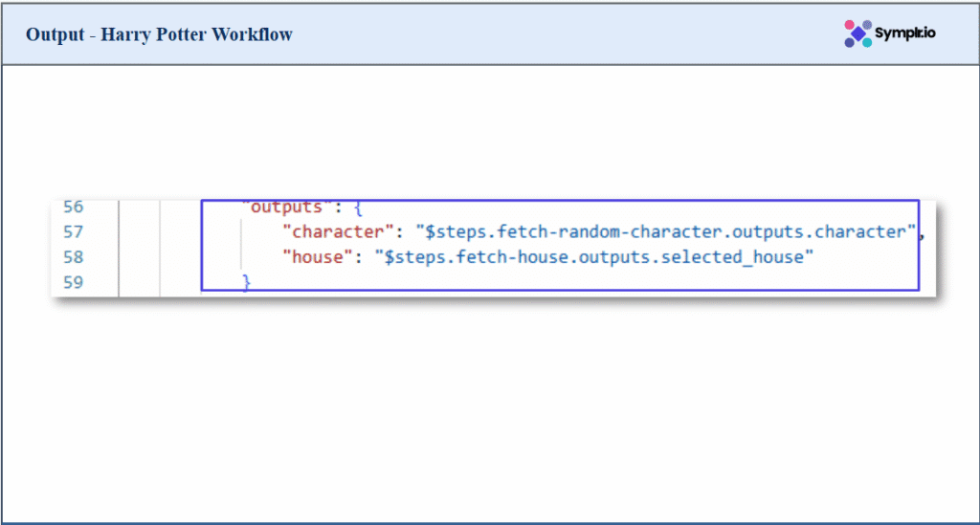This screenshot has height=525, width=980.
Task: Select line number 59 in the gutter
Action: pyautogui.click(x=74, y=282)
